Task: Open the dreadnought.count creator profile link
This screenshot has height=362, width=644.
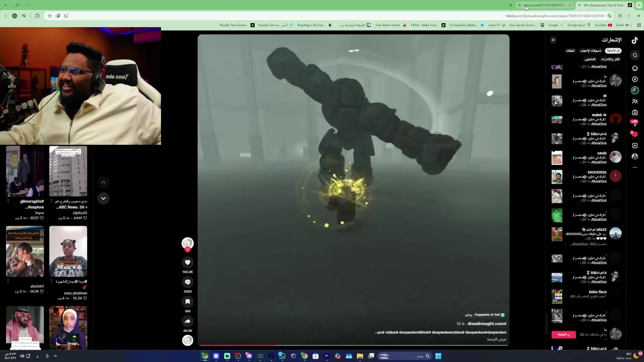Action: coord(487,324)
